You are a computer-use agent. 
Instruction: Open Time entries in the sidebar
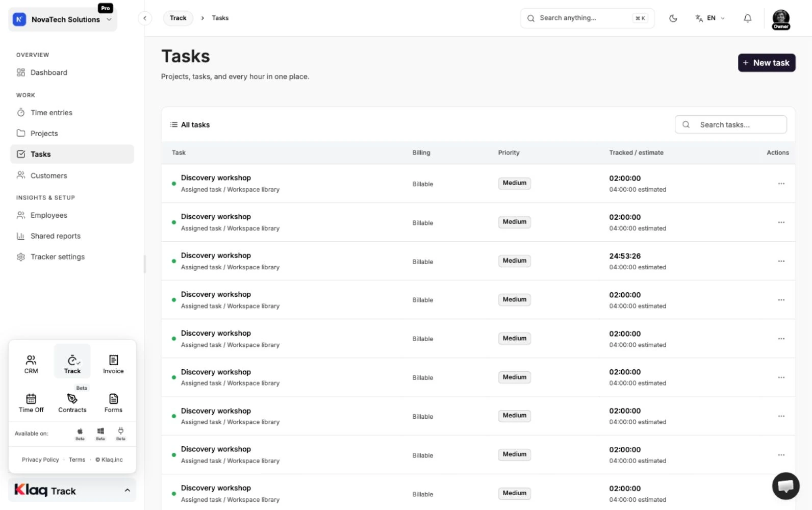(x=72, y=113)
